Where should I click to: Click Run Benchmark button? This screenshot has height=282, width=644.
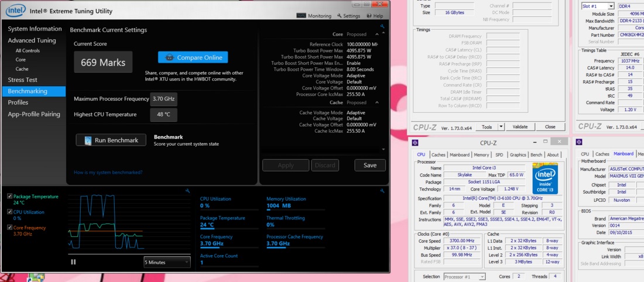point(111,140)
